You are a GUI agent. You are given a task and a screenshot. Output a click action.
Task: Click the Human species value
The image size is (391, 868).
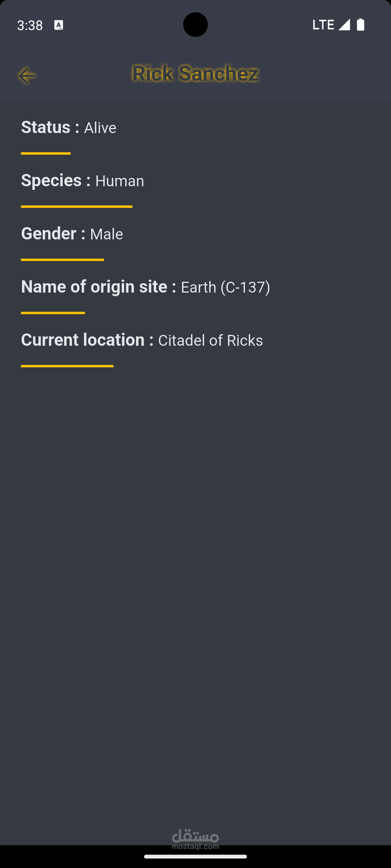pyautogui.click(x=119, y=181)
